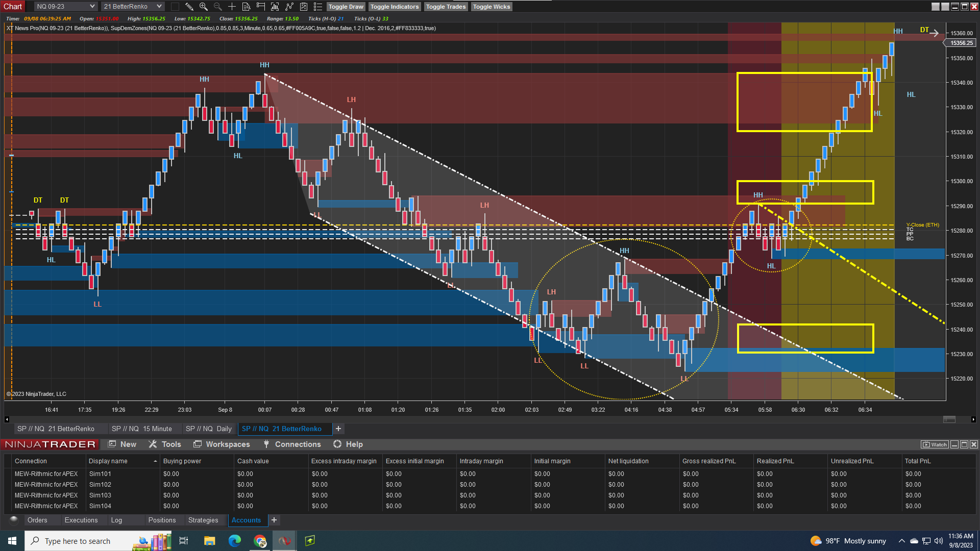
Task: Open the Help menu
Action: point(348,444)
